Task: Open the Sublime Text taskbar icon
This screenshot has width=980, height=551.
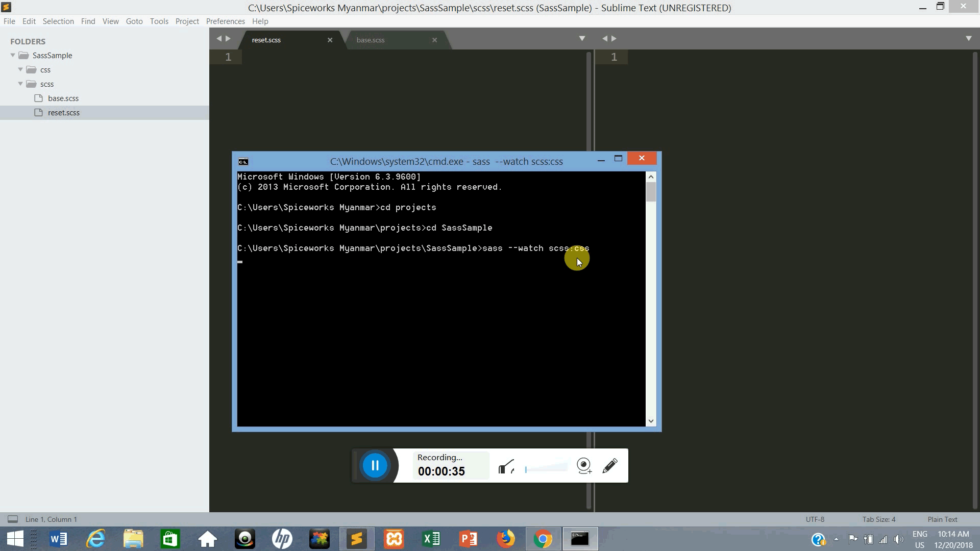Action: pyautogui.click(x=356, y=539)
